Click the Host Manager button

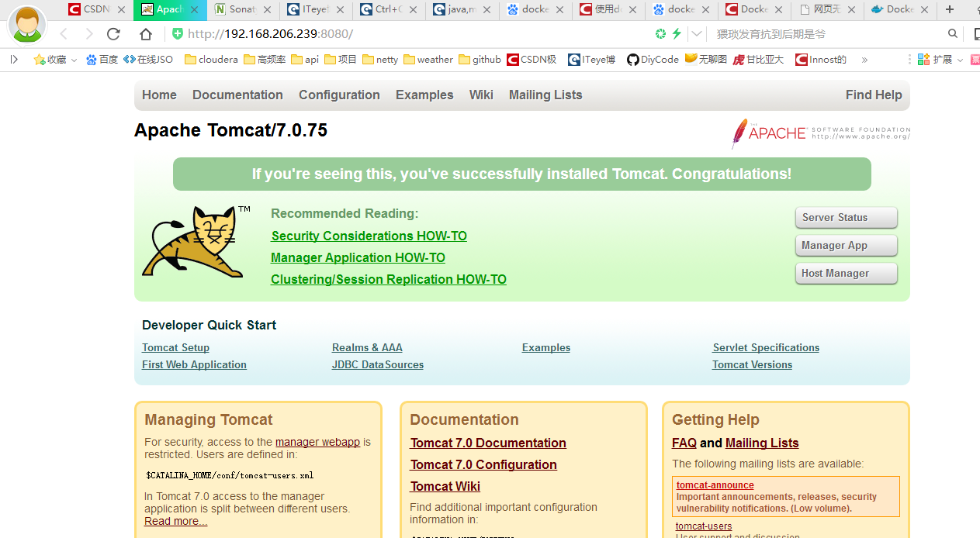(847, 274)
